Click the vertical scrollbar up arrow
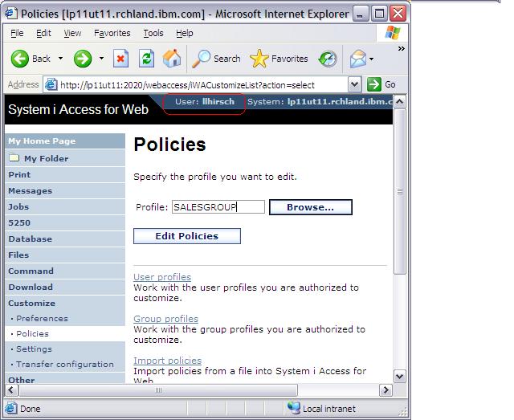 [x=400, y=101]
